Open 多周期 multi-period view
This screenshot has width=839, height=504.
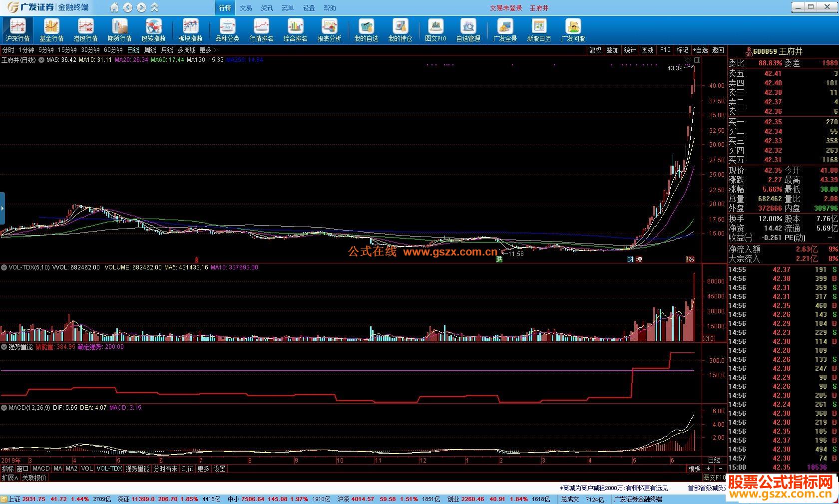pos(186,50)
